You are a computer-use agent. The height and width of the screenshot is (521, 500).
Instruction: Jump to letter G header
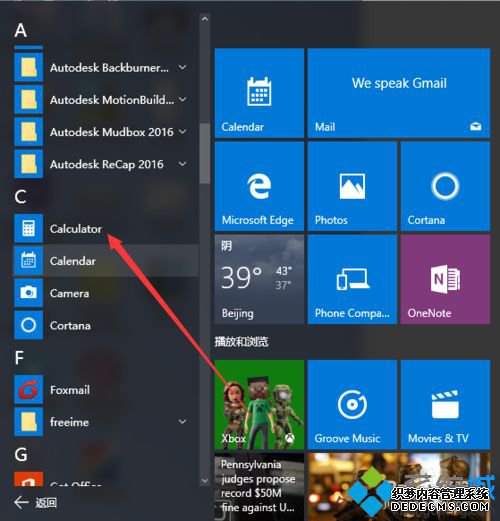pos(21,454)
